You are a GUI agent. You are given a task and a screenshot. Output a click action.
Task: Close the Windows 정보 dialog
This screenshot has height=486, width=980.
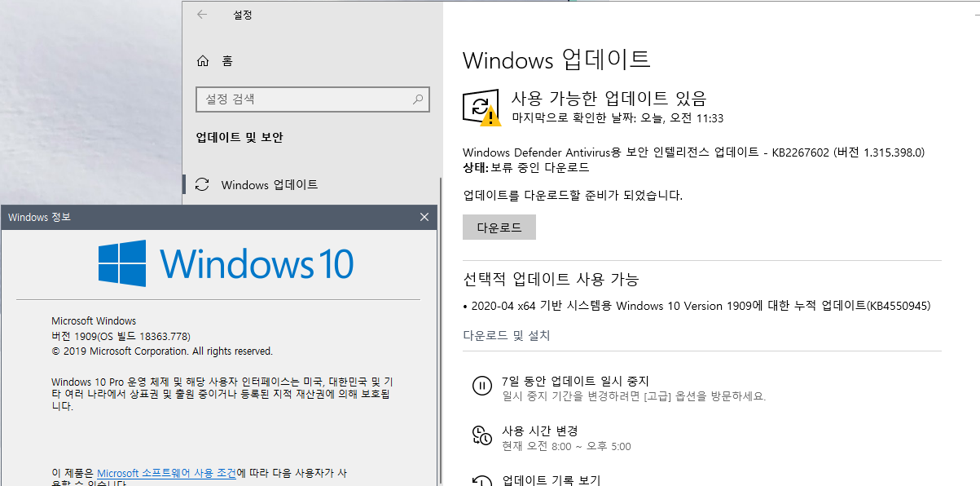[x=424, y=217]
